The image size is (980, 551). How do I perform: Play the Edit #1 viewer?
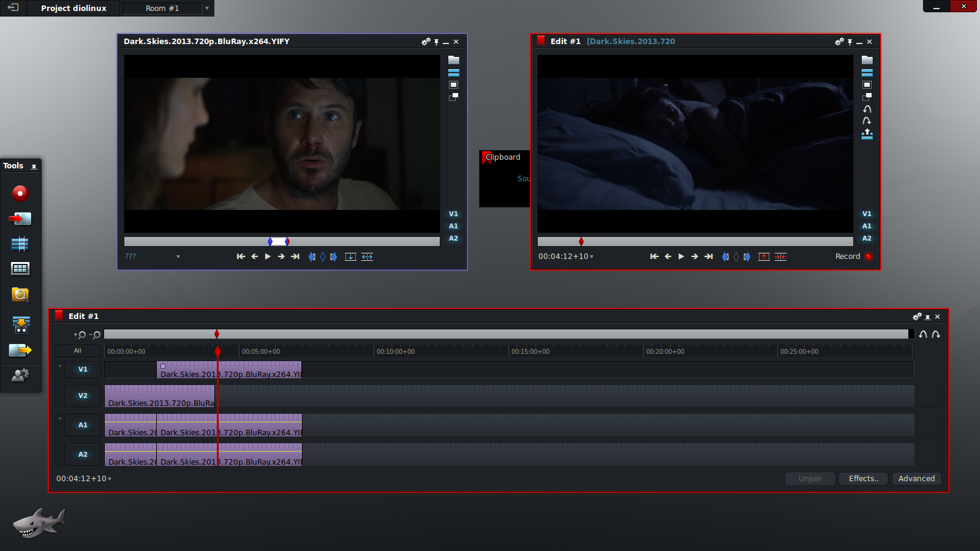[x=681, y=257]
